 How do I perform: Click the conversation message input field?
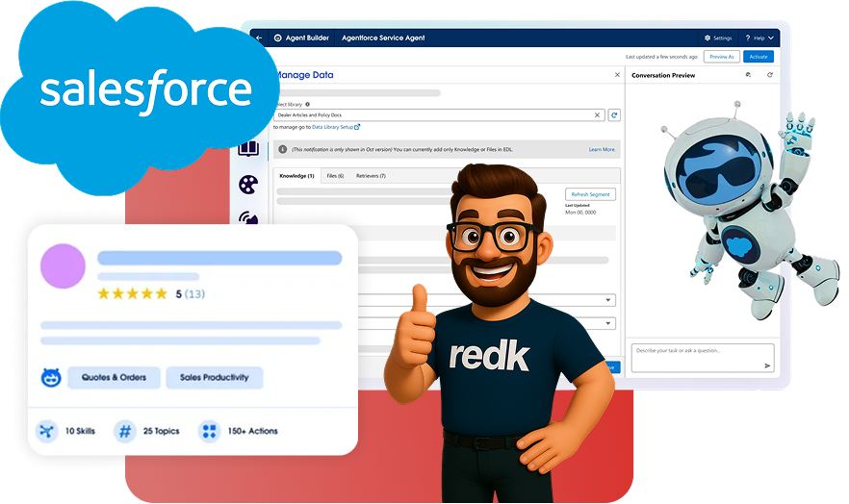click(703, 358)
